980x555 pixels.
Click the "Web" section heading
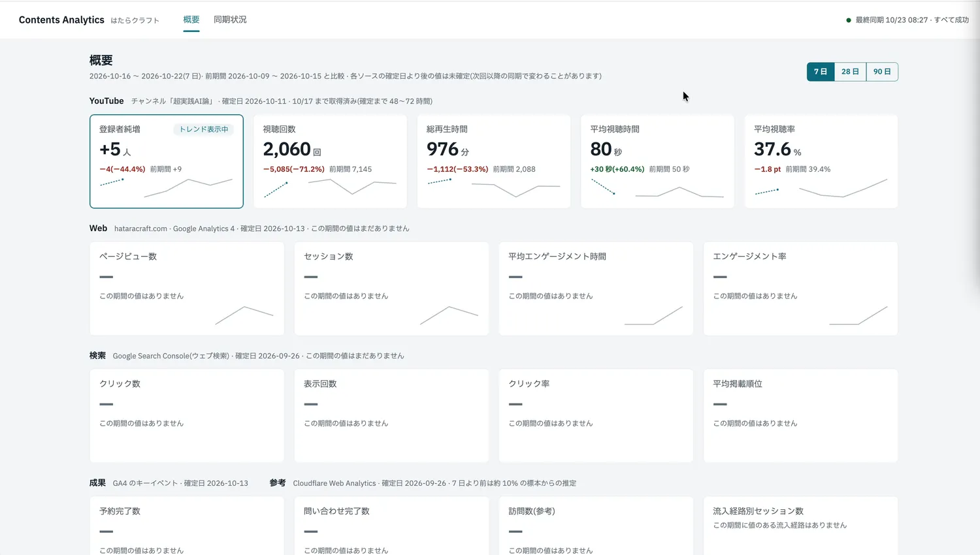point(98,229)
